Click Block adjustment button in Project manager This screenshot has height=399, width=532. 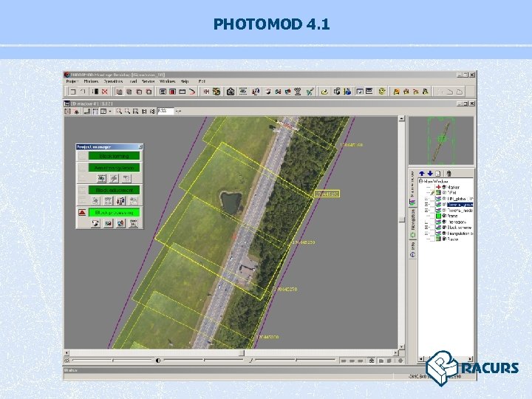[x=114, y=190]
